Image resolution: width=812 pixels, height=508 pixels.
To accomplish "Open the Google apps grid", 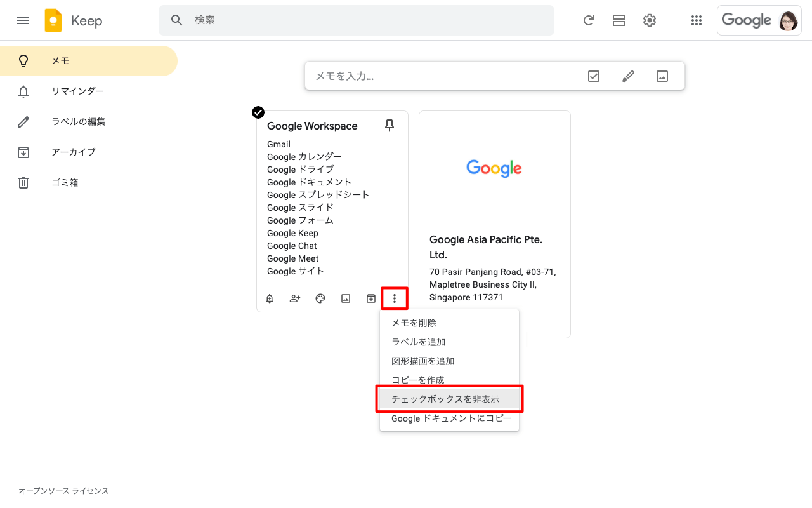I will pos(697,20).
